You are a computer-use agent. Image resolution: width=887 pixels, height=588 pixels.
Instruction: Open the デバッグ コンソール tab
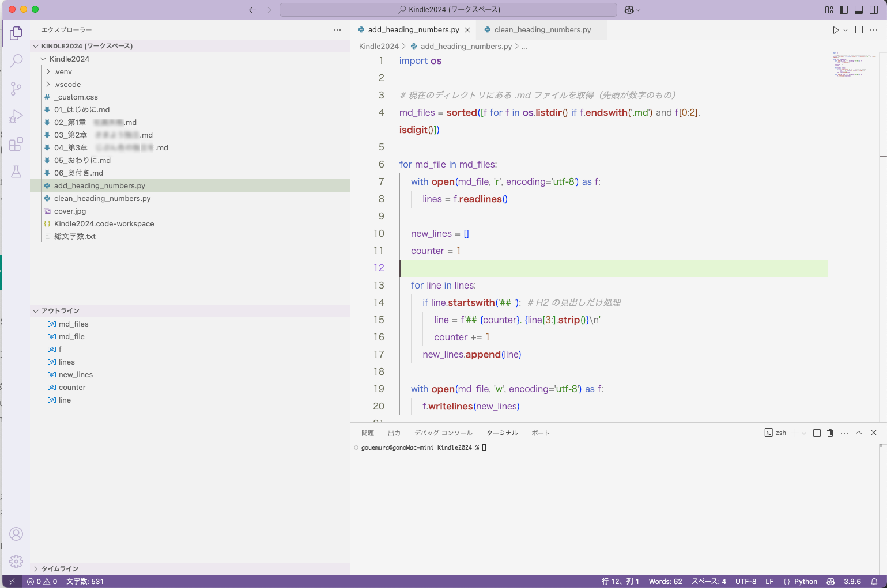pos(443,433)
